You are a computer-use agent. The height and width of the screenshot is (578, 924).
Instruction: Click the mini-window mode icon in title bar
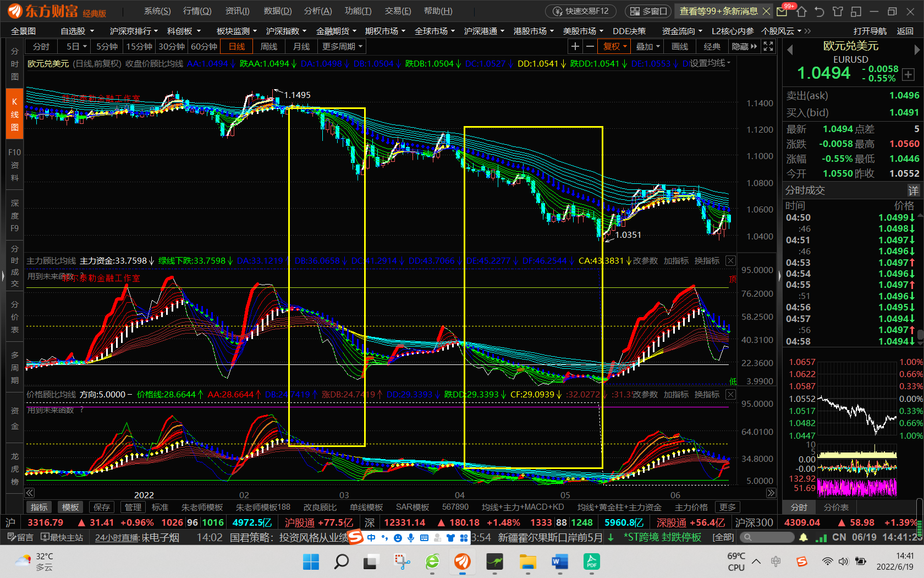[856, 11]
